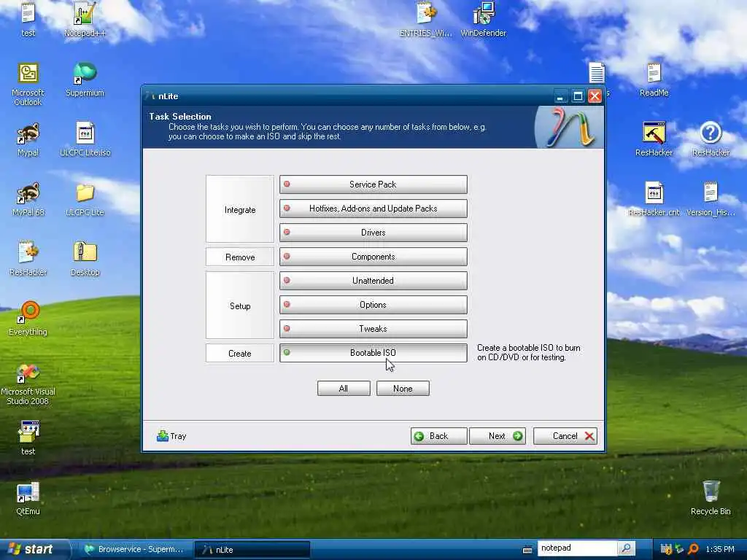Toggle the Drivers task button
Screen dimensions: 747x560
(x=373, y=233)
